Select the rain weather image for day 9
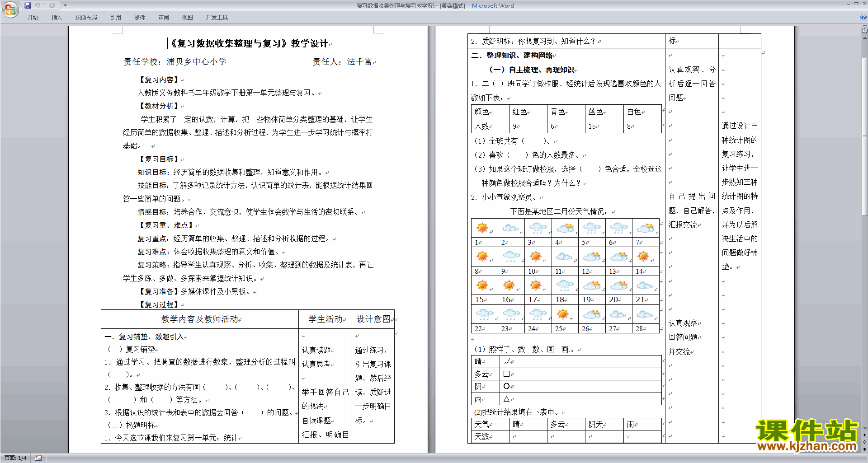This screenshot has width=868, height=463. point(511,257)
